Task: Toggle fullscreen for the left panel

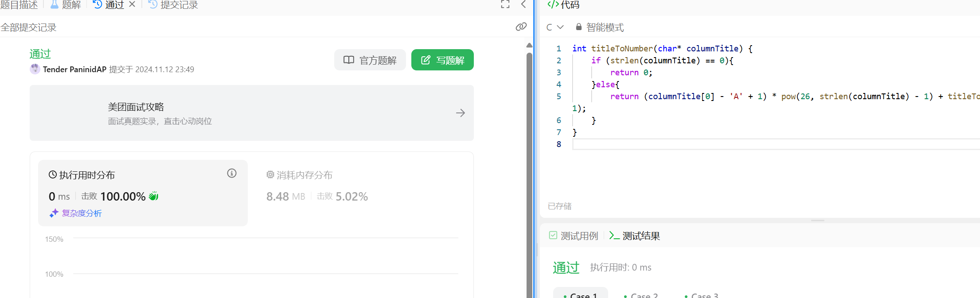Action: [505, 4]
